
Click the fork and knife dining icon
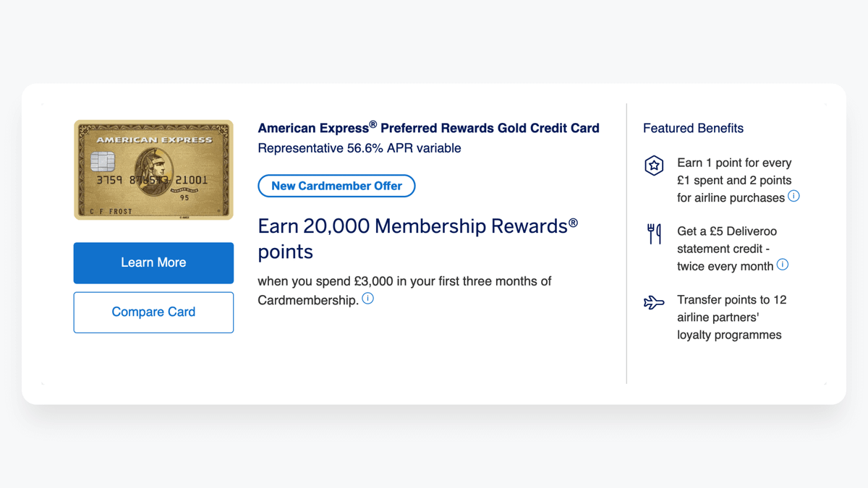click(654, 234)
